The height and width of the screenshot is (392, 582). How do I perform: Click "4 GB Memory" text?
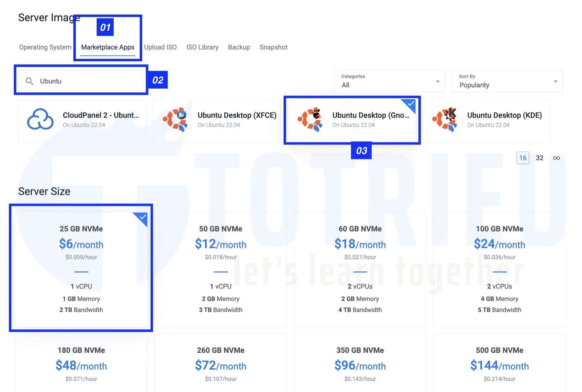499,299
